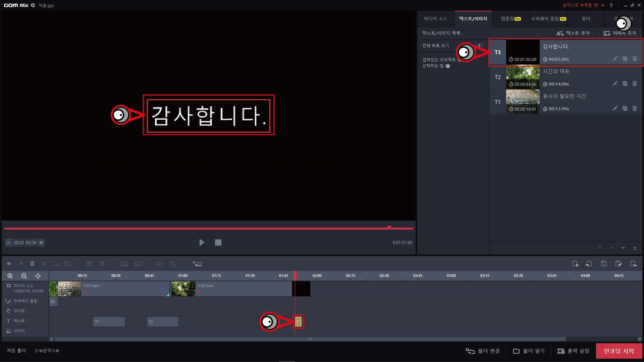Click the minus stepper beside the timecode

(x=8, y=243)
